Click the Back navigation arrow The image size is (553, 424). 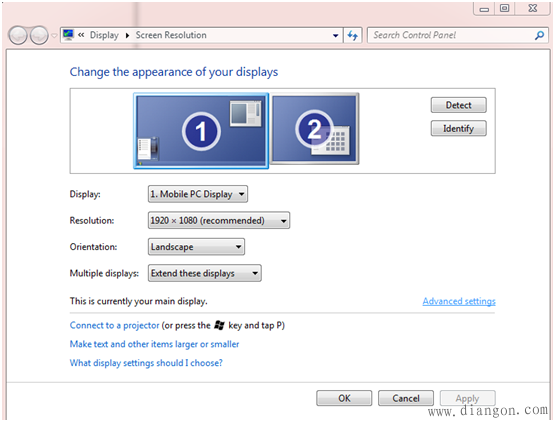point(18,35)
